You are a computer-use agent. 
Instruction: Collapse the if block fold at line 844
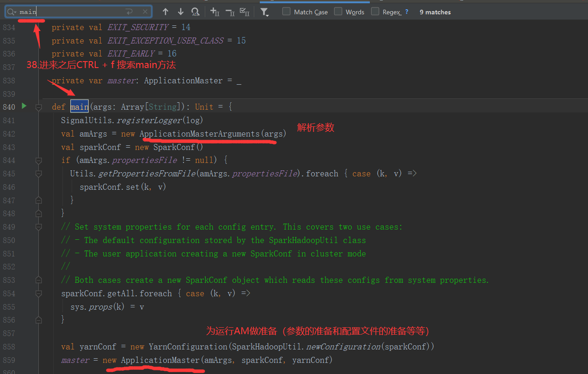[39, 160]
